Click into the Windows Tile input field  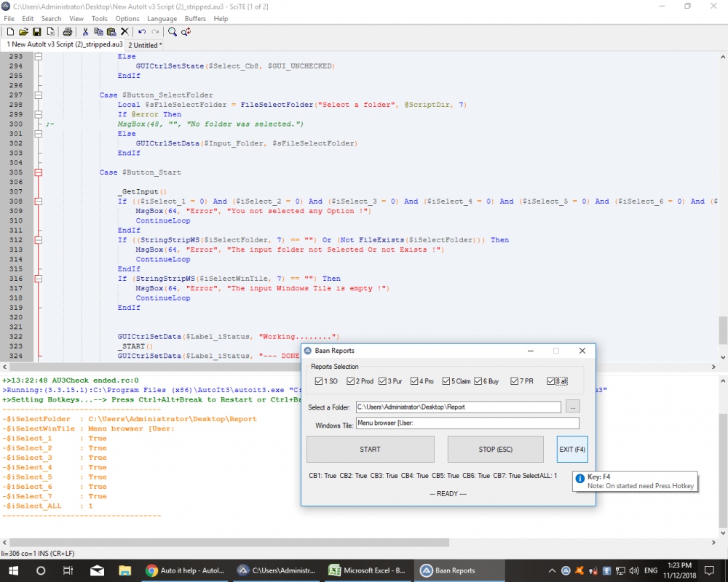pos(467,423)
